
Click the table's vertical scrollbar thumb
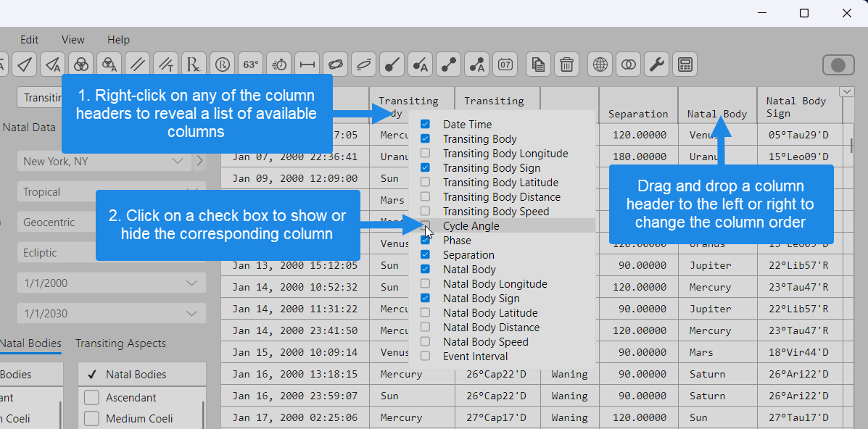851,145
